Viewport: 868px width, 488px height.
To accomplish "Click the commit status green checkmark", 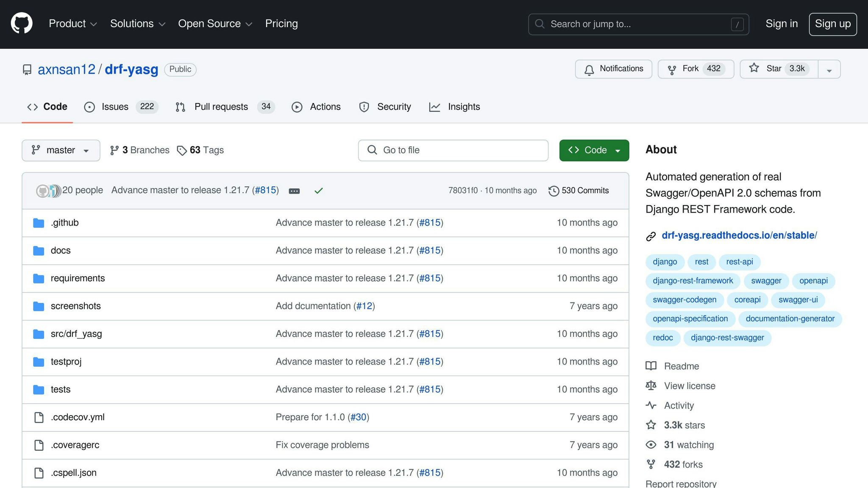I will click(319, 191).
